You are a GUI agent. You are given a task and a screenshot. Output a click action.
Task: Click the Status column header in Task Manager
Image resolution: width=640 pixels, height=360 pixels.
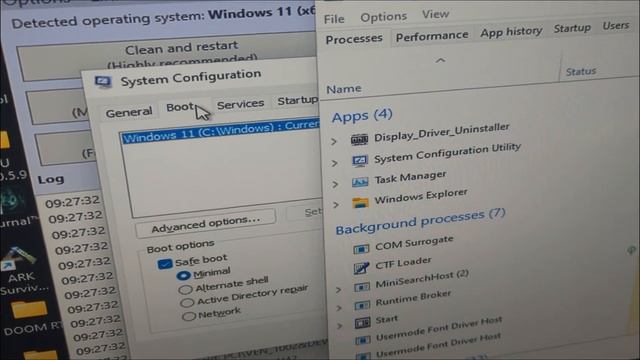pos(581,71)
